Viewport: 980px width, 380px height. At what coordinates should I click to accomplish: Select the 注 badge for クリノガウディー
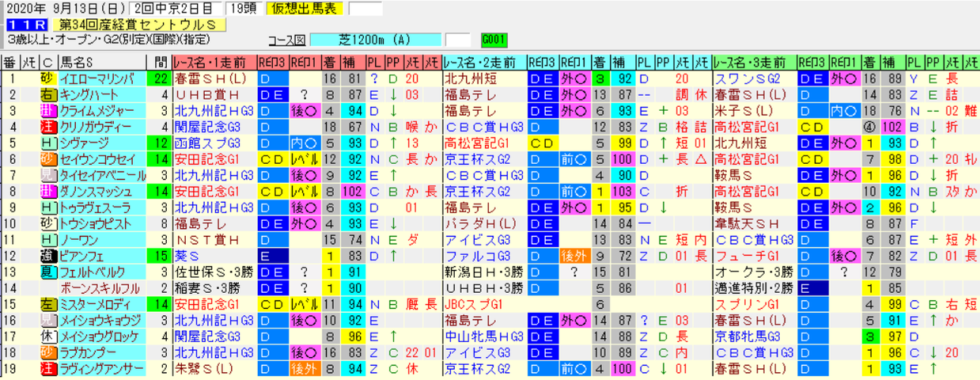pos(47,127)
